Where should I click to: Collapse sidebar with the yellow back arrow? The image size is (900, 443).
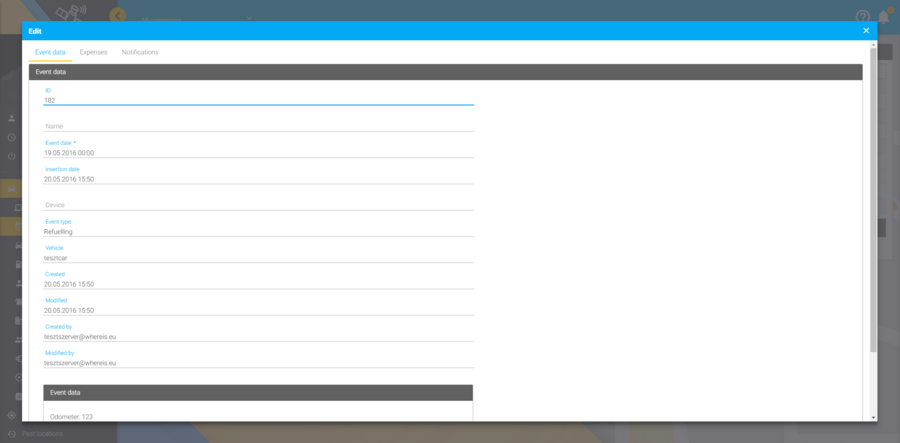tap(118, 16)
